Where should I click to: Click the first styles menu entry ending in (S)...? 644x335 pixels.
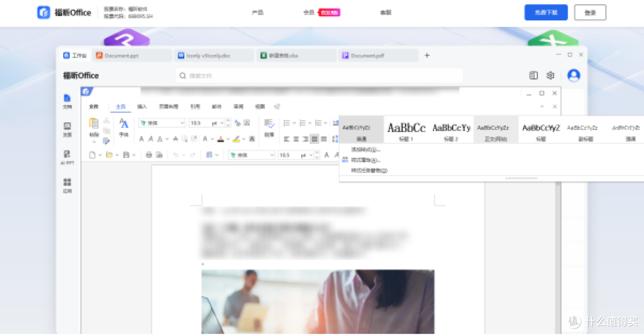click(x=366, y=149)
